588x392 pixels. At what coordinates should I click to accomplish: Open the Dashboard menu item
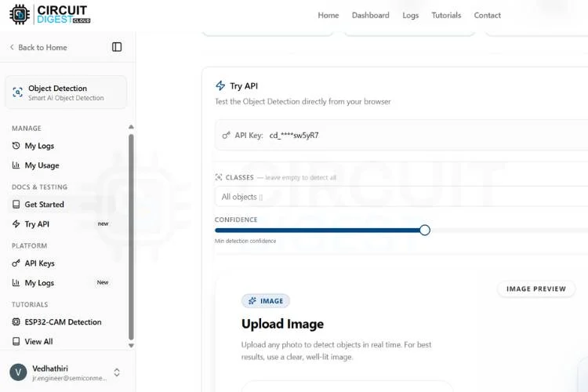(x=371, y=16)
